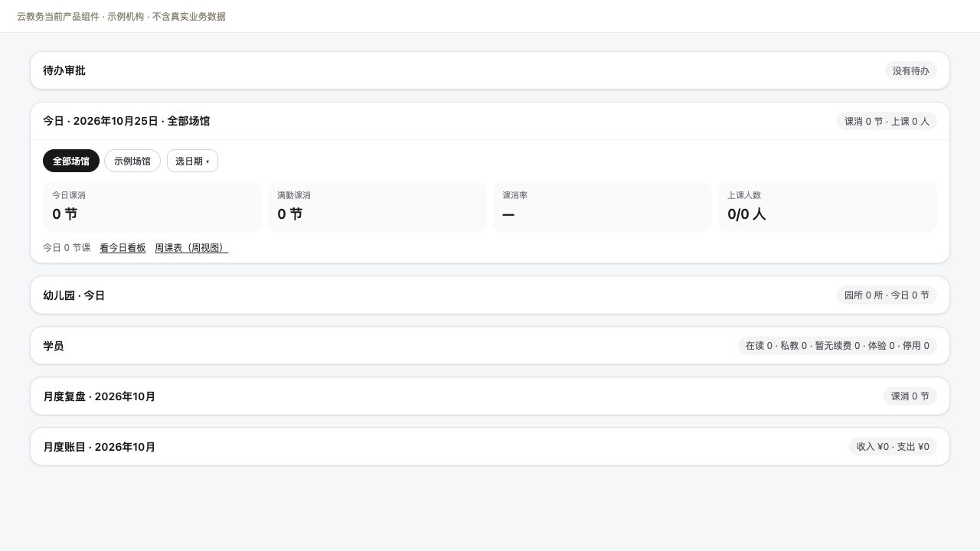Click the 今日课消 stat card
Image resolution: width=980 pixels, height=551 pixels.
(x=152, y=207)
